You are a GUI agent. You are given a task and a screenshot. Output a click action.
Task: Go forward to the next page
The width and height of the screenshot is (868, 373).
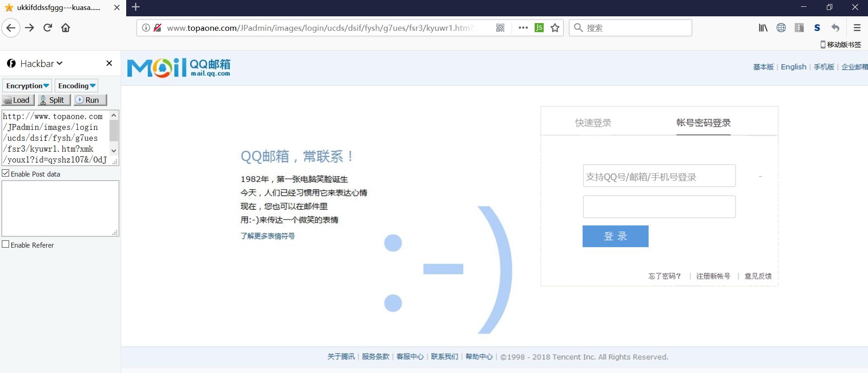tap(30, 28)
